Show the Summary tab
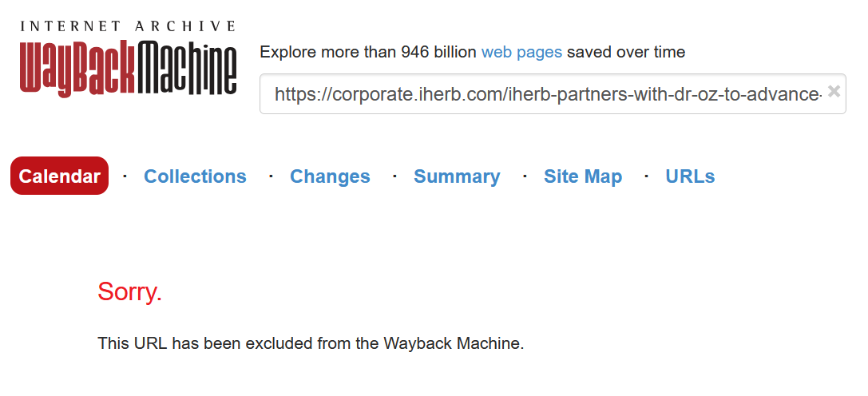 pyautogui.click(x=457, y=176)
